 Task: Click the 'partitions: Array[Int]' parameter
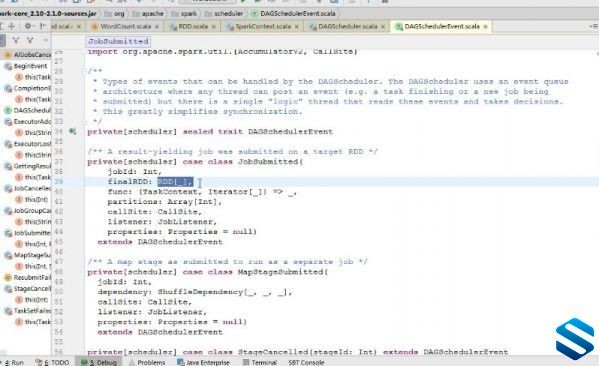[162, 202]
